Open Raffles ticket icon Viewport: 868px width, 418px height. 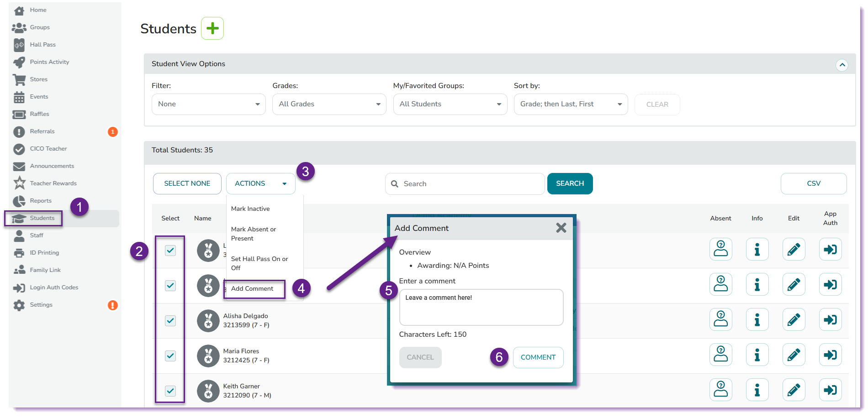[19, 114]
